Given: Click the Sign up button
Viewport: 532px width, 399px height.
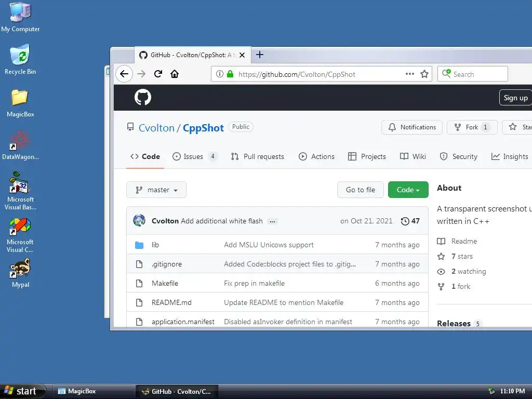Looking at the screenshot, I should 515,98.
